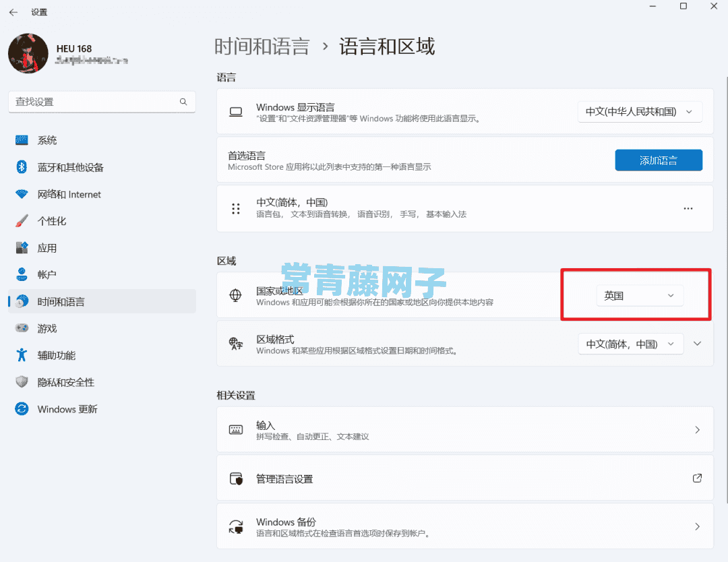Open 区域格式 中文(简体，中国) dropdown
728x562 pixels.
[630, 344]
